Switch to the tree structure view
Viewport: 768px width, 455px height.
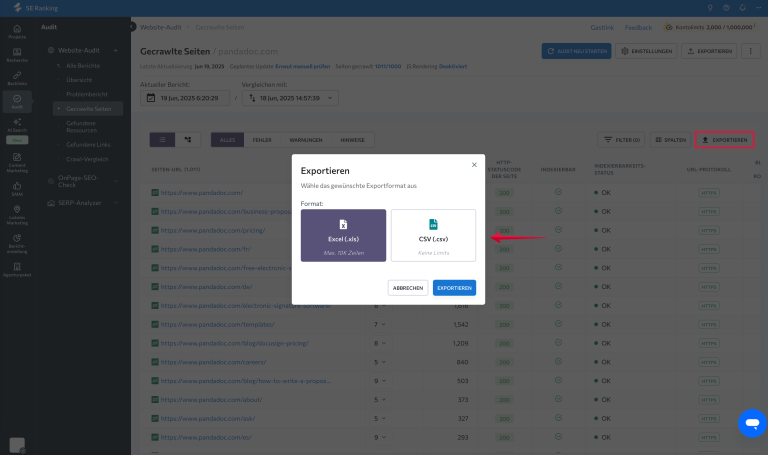[x=187, y=140]
